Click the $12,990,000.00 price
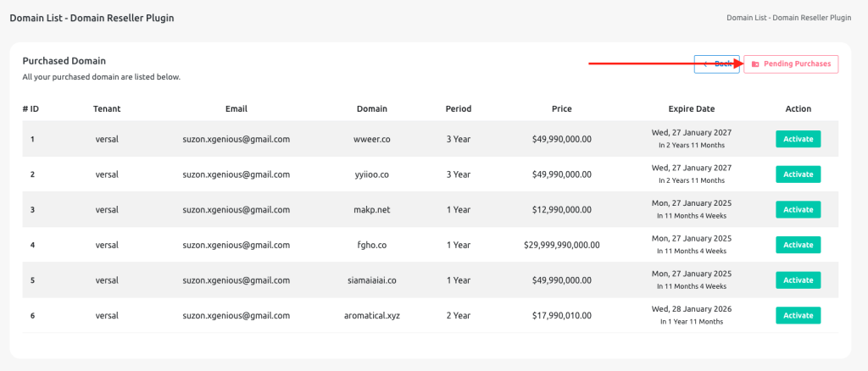 click(562, 209)
